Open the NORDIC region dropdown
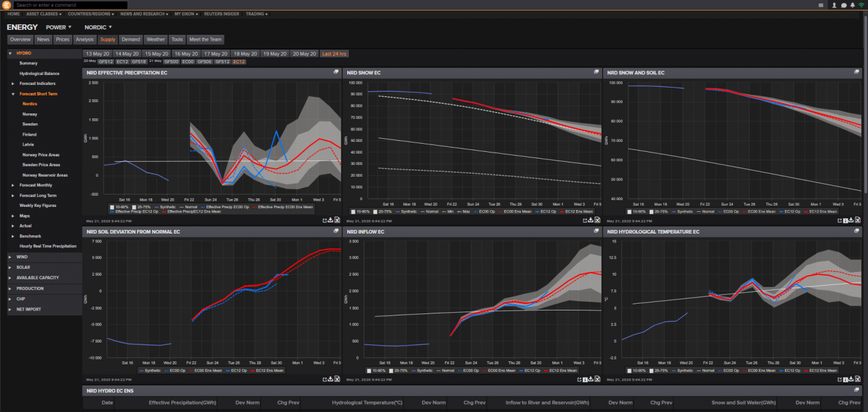Viewport: 868px width, 412px height. [x=97, y=27]
